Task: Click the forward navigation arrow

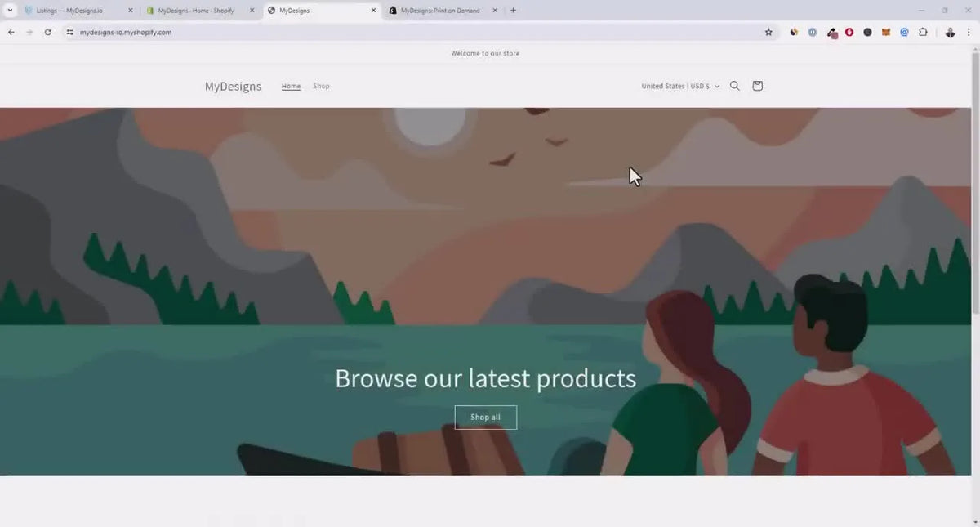Action: click(29, 32)
